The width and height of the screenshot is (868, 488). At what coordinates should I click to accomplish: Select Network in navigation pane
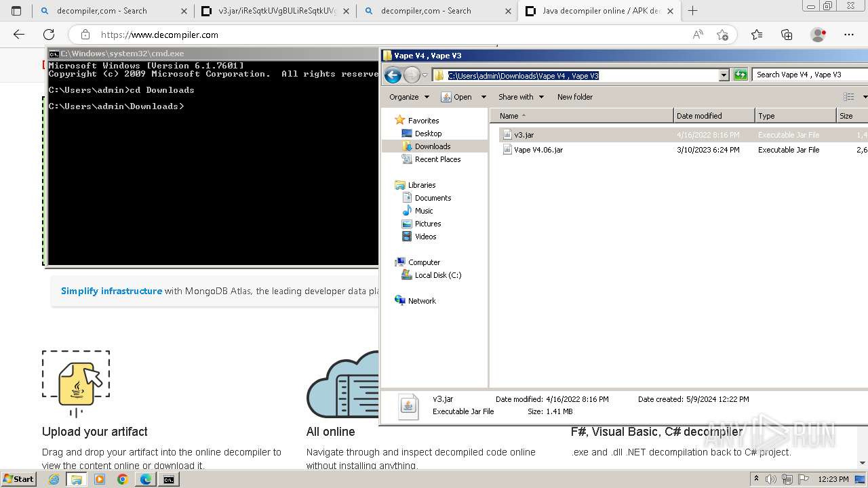click(x=422, y=301)
